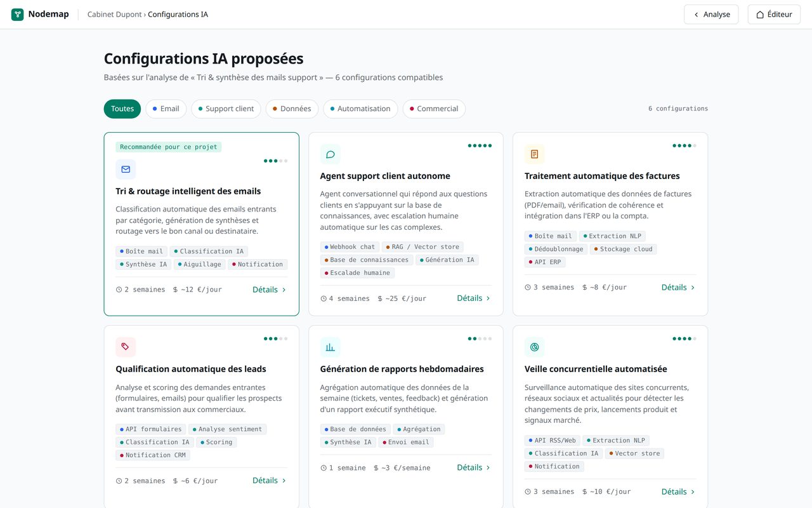812x508 pixels.
Task: Click the Configurations IA proposées heading
Action: 204,58
